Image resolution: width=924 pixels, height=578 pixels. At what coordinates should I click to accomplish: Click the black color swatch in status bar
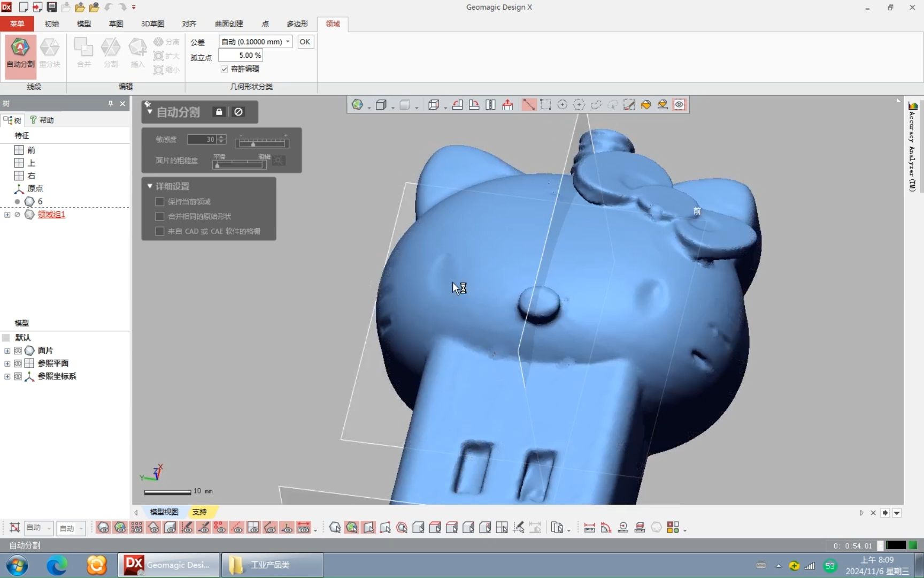pos(896,545)
